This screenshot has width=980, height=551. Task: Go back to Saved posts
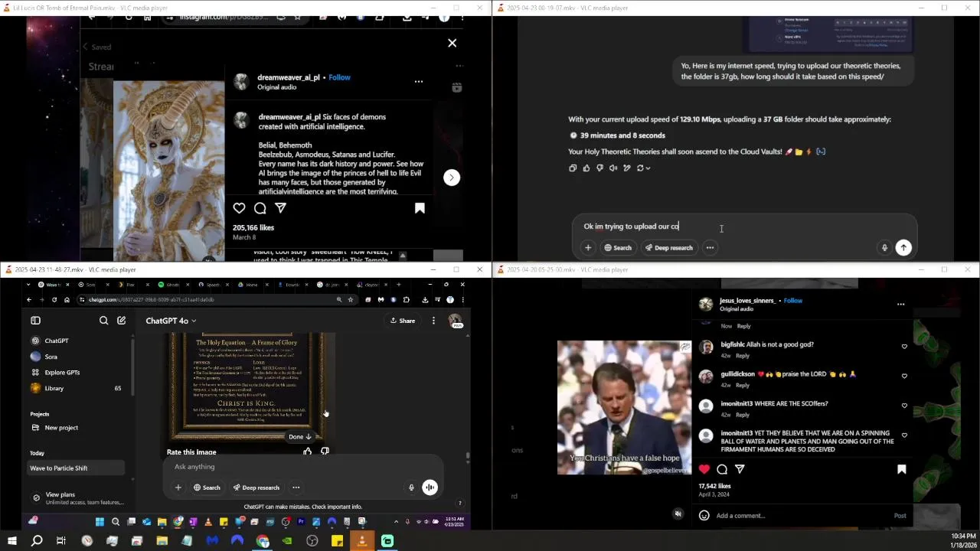coord(96,47)
